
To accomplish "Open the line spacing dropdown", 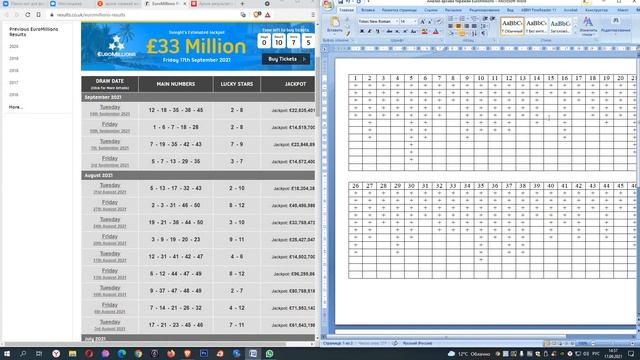I will pos(484,26).
